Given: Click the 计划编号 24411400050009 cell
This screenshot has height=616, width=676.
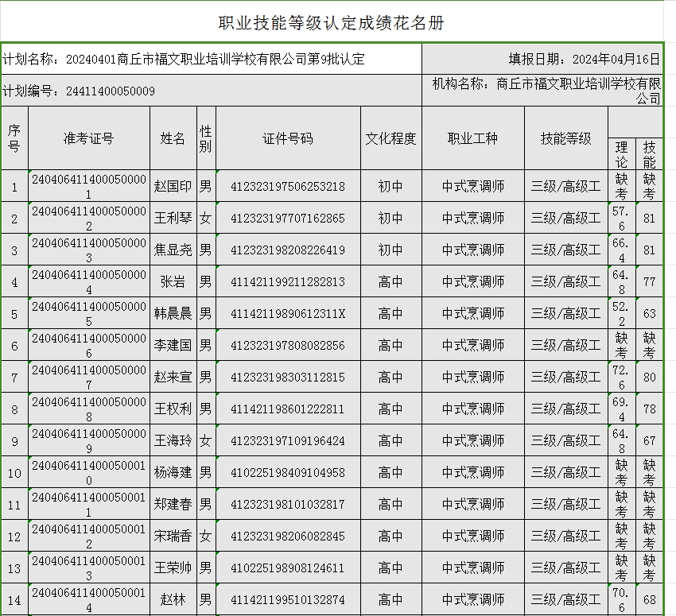Looking at the screenshot, I should coord(212,91).
